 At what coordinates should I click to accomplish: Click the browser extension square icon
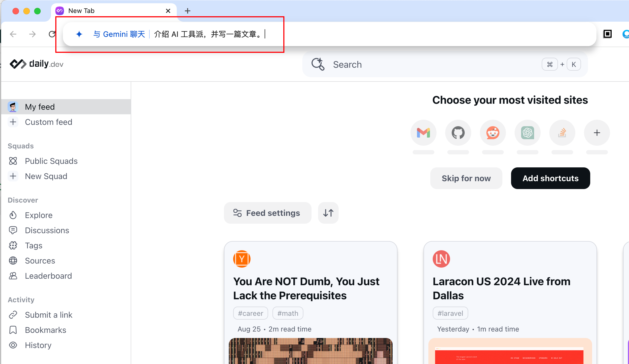pos(607,34)
